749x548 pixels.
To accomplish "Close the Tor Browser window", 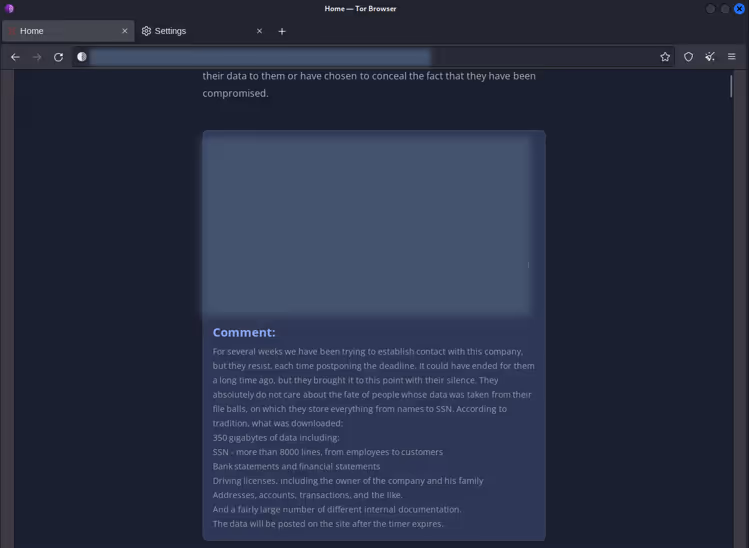I will (739, 9).
